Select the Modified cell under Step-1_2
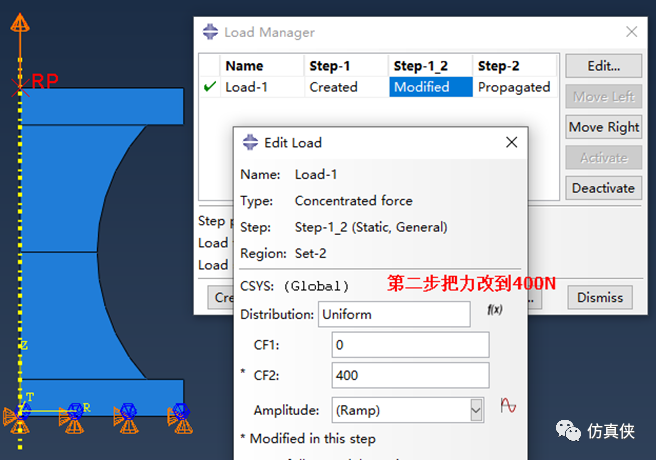Viewport: 656px width, 460px height. (x=430, y=87)
